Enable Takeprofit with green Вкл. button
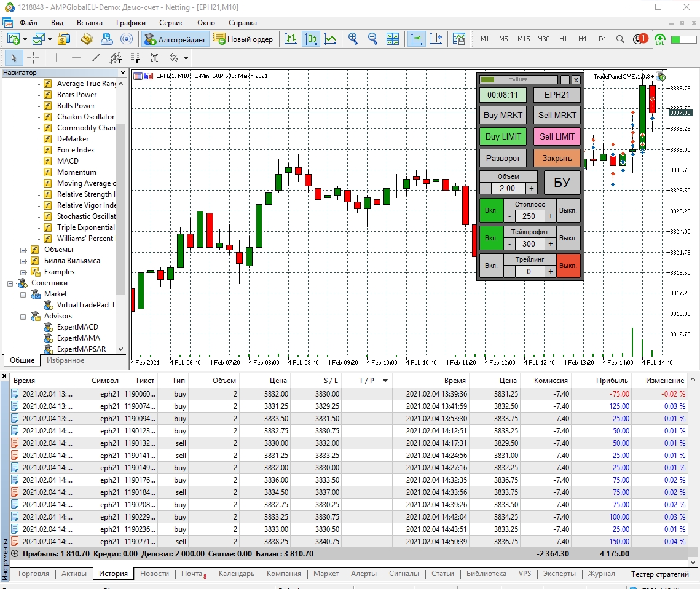This screenshot has height=589, width=700. 491,238
